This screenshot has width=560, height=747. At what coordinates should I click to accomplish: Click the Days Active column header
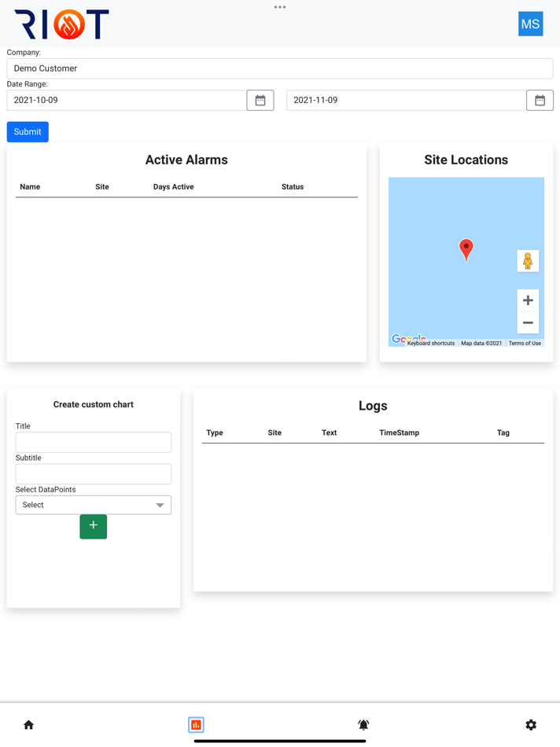(x=174, y=187)
